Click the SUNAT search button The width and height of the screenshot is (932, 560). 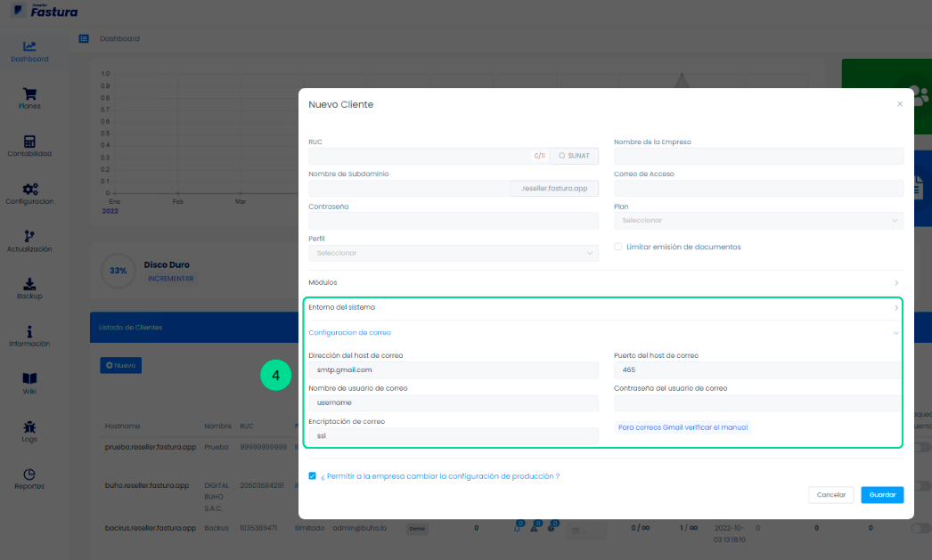(x=574, y=156)
